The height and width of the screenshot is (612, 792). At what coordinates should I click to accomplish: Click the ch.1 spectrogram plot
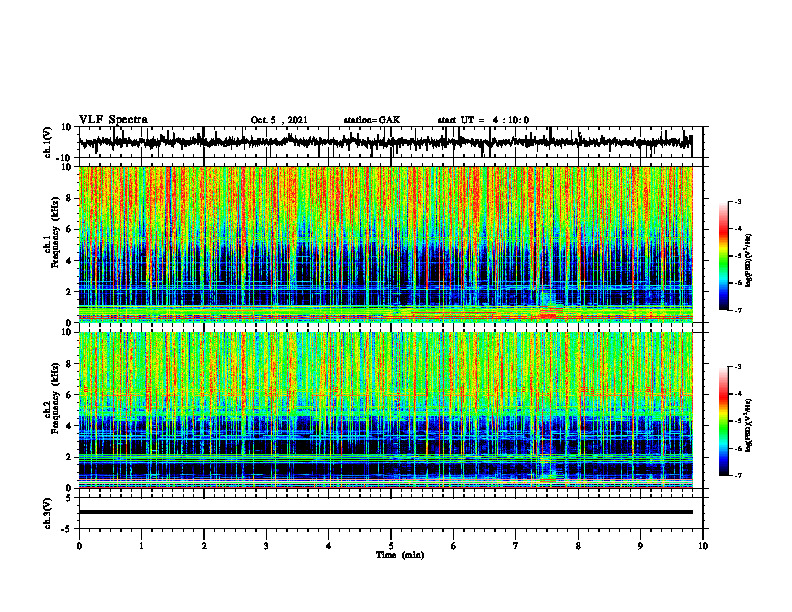coord(385,244)
